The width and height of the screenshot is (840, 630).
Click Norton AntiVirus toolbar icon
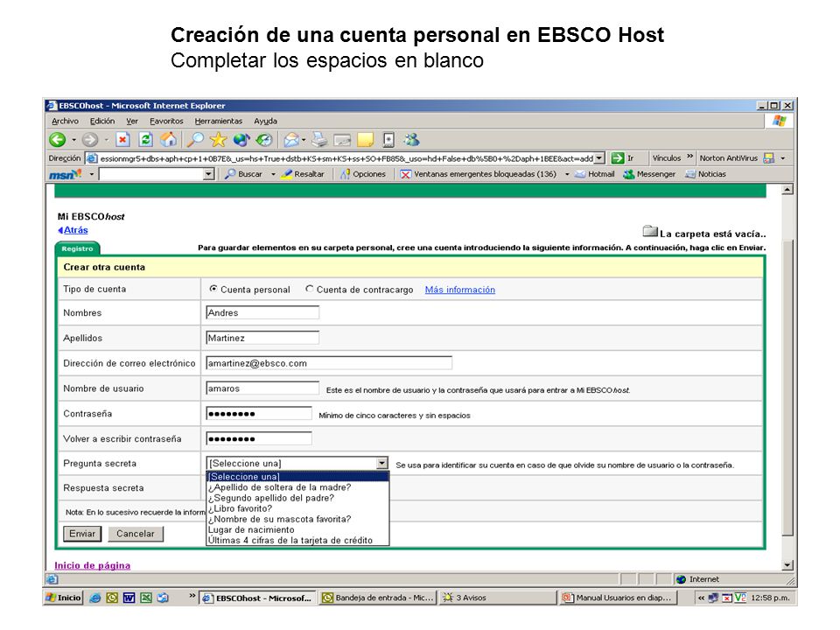768,158
